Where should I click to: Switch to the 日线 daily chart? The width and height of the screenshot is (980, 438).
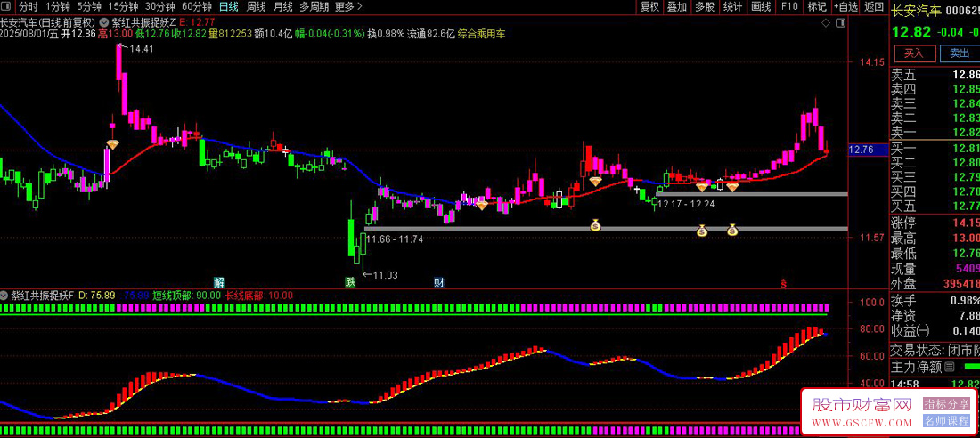coord(229,7)
